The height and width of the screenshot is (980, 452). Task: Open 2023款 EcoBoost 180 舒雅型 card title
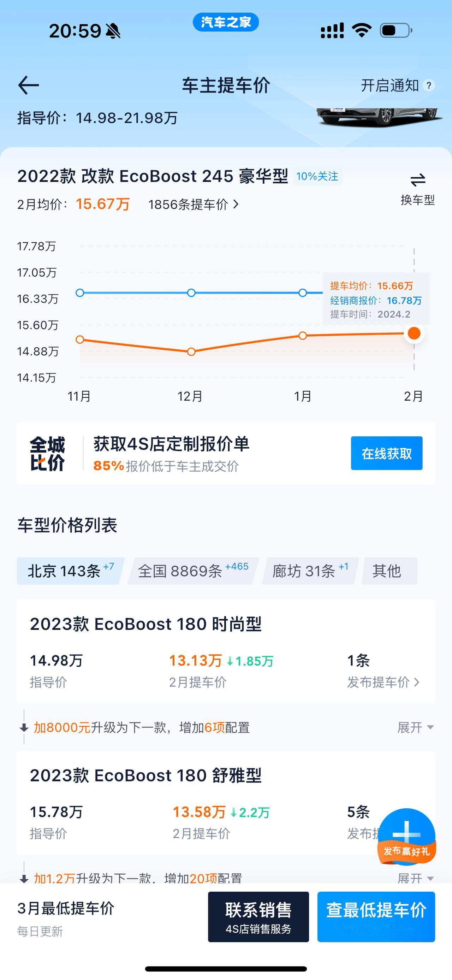[146, 776]
